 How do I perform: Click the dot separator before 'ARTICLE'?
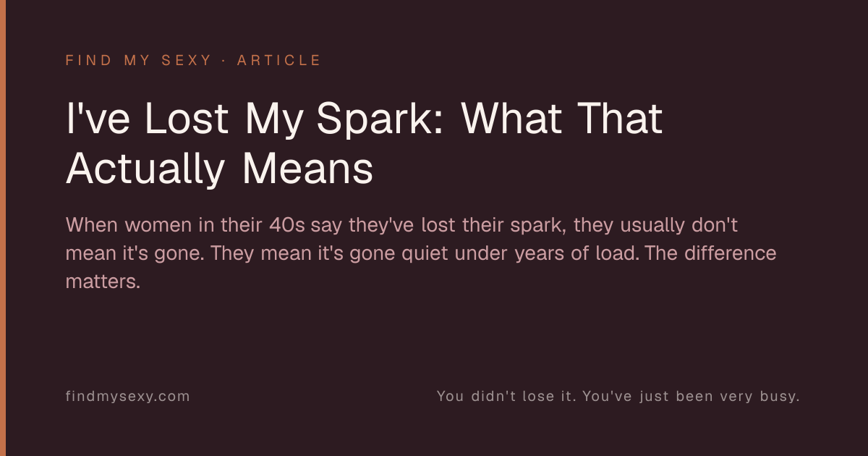[223, 60]
